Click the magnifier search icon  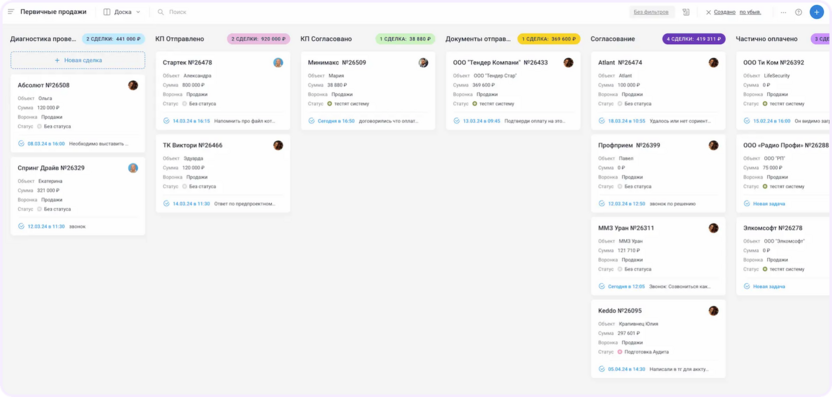pos(161,12)
